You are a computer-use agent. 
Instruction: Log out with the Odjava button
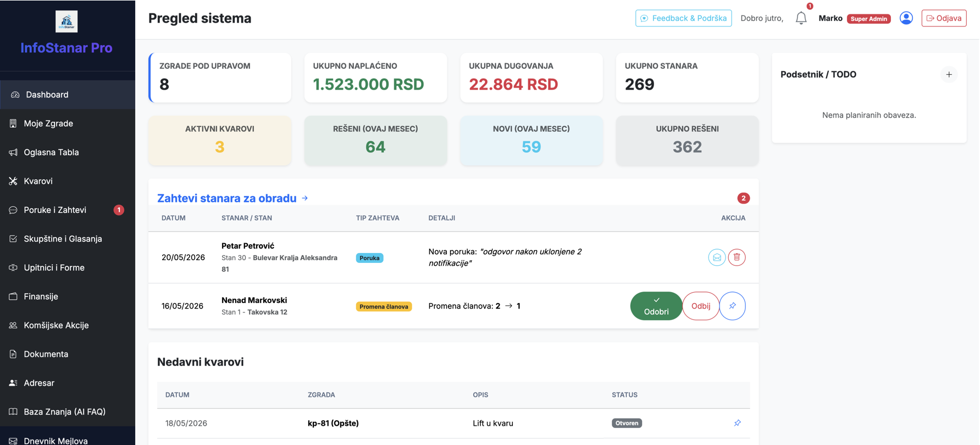[944, 18]
